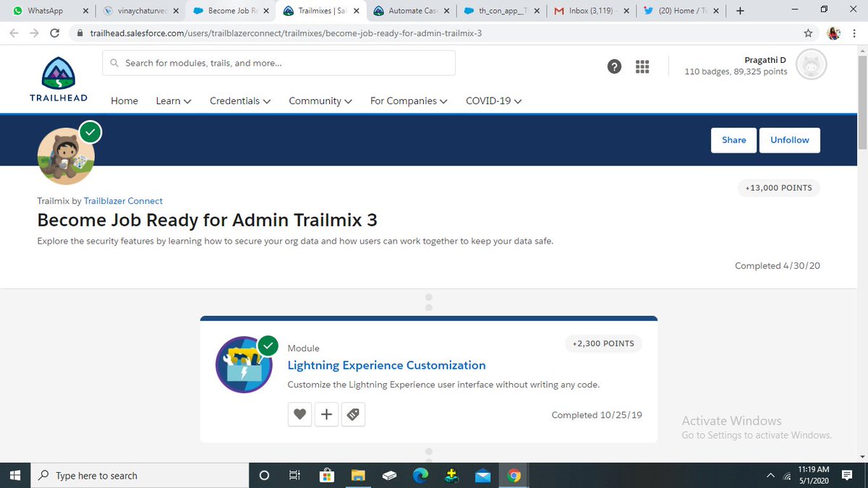
Task: Open a new browser tab
Action: coord(740,11)
